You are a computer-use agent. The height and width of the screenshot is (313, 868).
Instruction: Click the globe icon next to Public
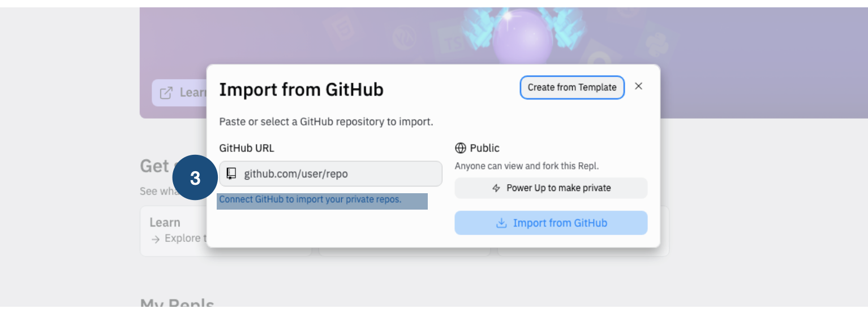click(x=461, y=149)
